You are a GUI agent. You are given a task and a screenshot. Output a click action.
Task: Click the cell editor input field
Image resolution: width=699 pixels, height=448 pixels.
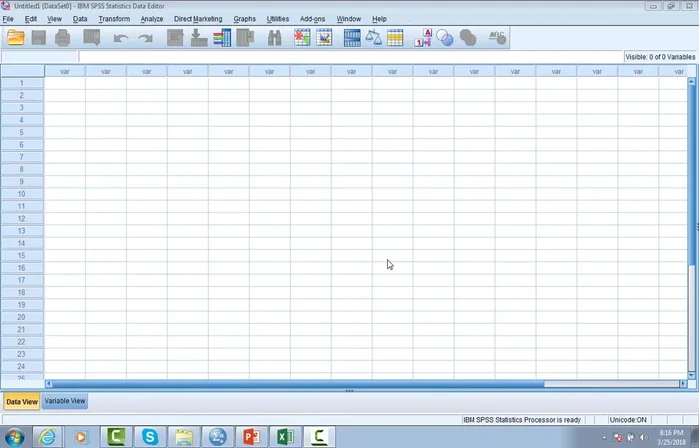350,57
